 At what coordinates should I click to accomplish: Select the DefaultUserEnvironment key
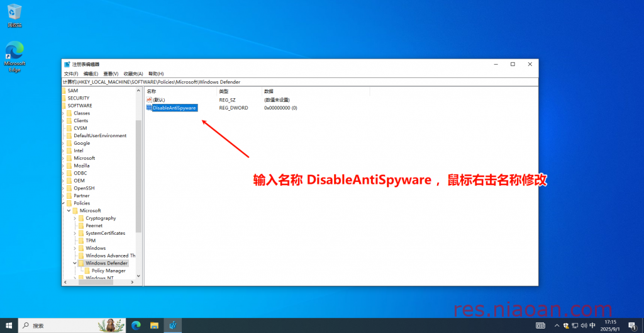[x=100, y=136]
